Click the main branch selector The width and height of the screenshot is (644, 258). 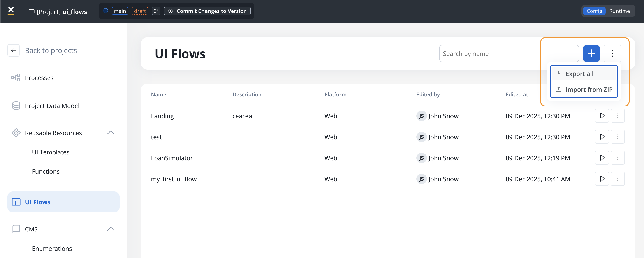coord(120,11)
